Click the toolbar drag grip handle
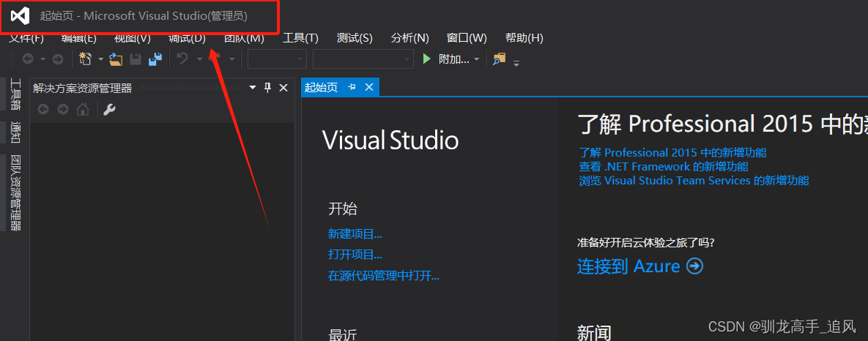 pyautogui.click(x=12, y=59)
